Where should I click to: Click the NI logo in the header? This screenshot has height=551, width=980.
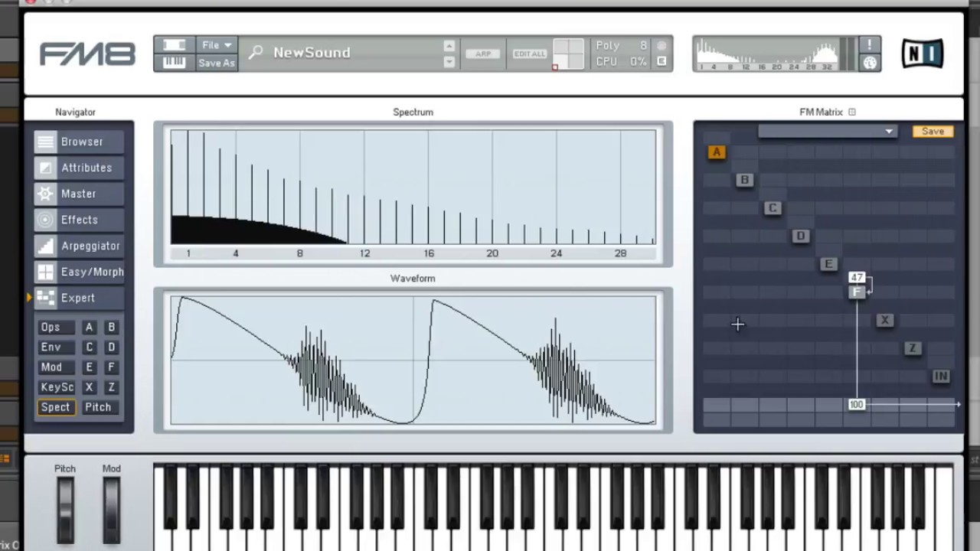click(923, 54)
